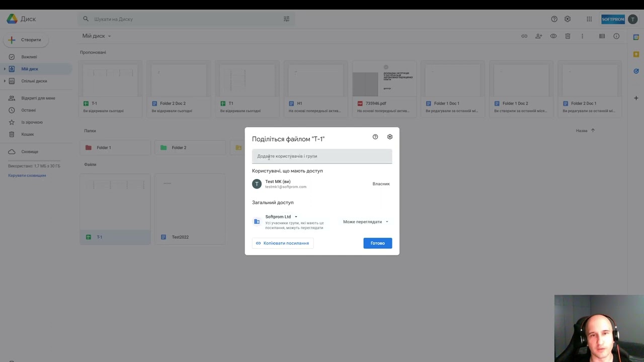Click the Google Drive logo
The width and height of the screenshot is (644, 362).
[12, 19]
